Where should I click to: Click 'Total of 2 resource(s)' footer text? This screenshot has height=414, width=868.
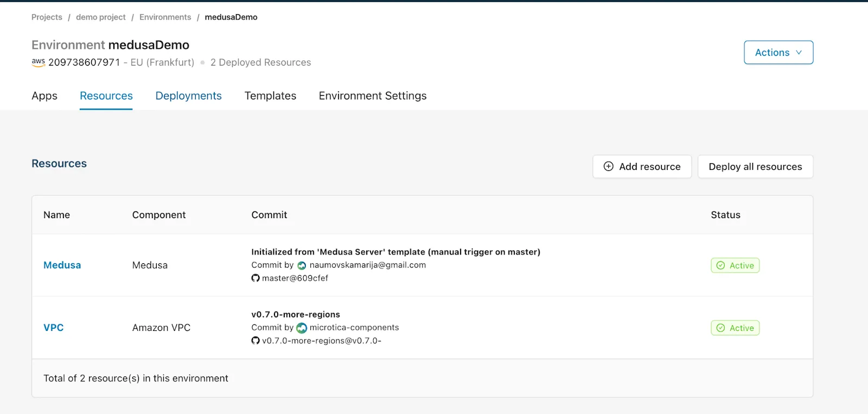[136, 378]
